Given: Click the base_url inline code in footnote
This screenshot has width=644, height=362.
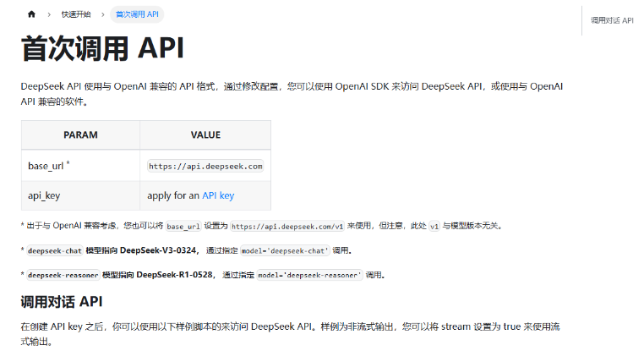Looking at the screenshot, I should click(x=183, y=227).
